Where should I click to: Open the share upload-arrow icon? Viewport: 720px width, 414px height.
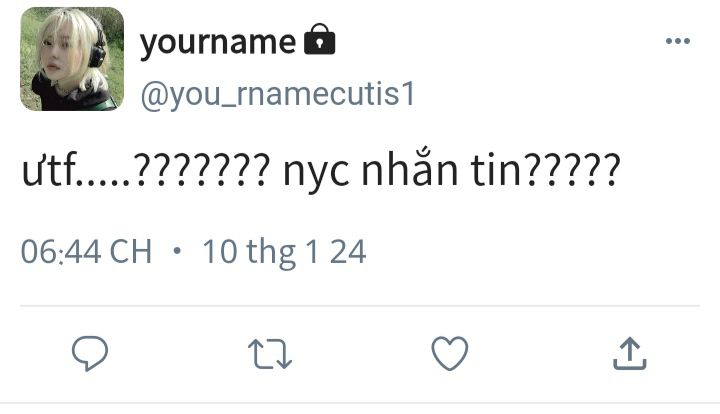[x=630, y=353]
